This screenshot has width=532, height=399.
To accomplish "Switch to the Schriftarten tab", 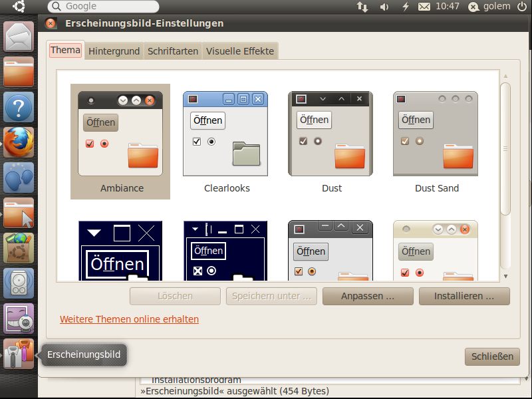I will tap(173, 51).
